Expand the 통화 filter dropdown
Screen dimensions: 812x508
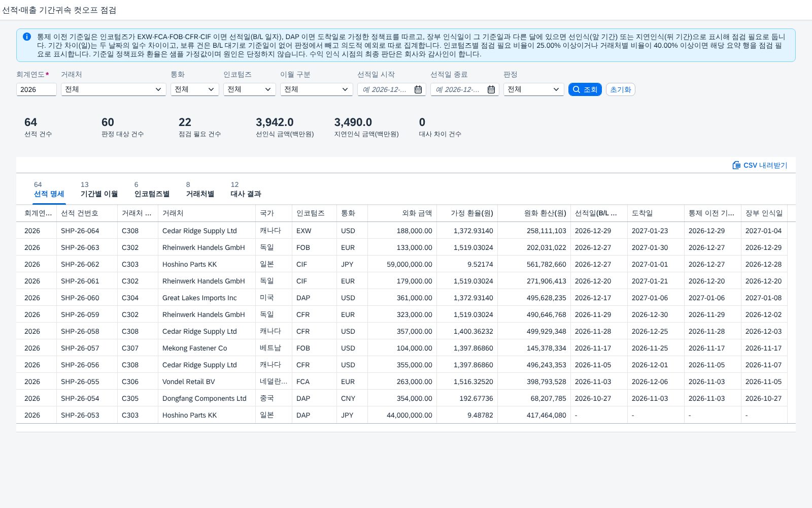pos(211,89)
